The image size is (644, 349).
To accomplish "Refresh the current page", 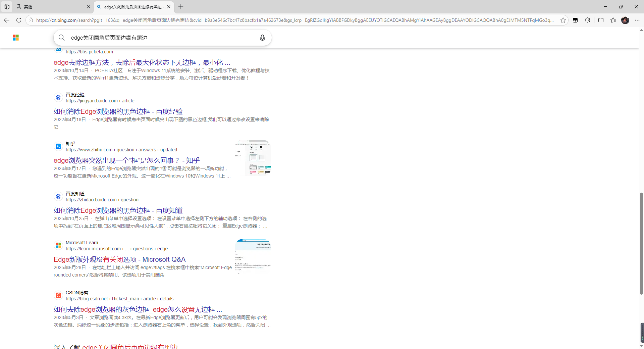I will [19, 20].
